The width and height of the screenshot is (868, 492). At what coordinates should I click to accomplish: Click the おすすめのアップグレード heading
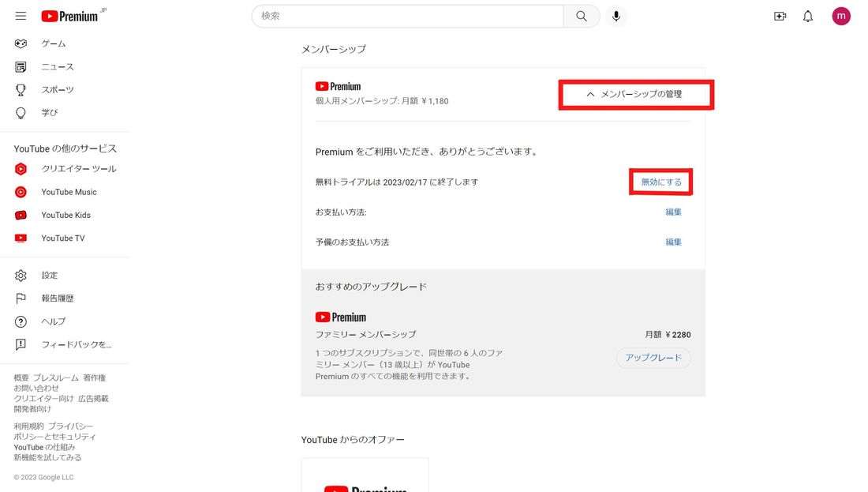click(x=371, y=287)
